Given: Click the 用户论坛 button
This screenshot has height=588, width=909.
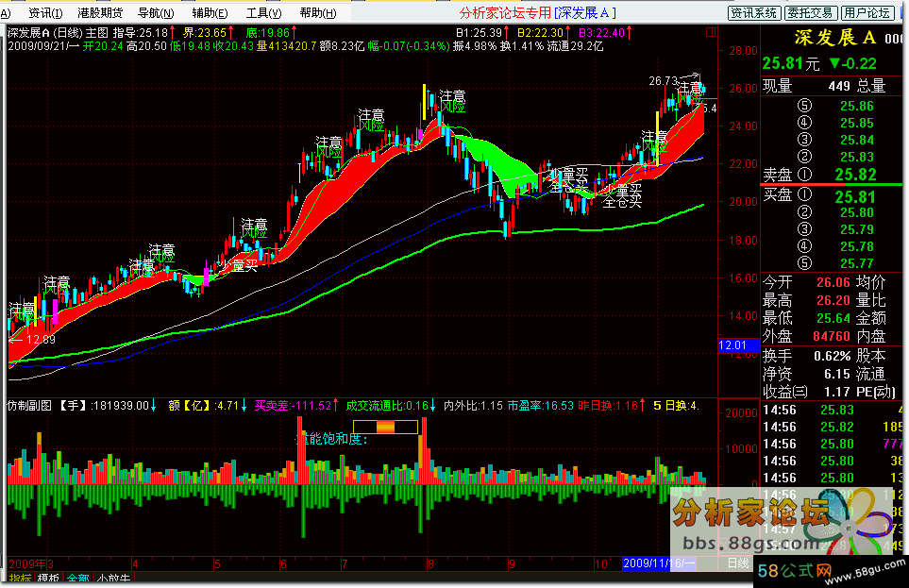Looking at the screenshot, I should coord(867,13).
